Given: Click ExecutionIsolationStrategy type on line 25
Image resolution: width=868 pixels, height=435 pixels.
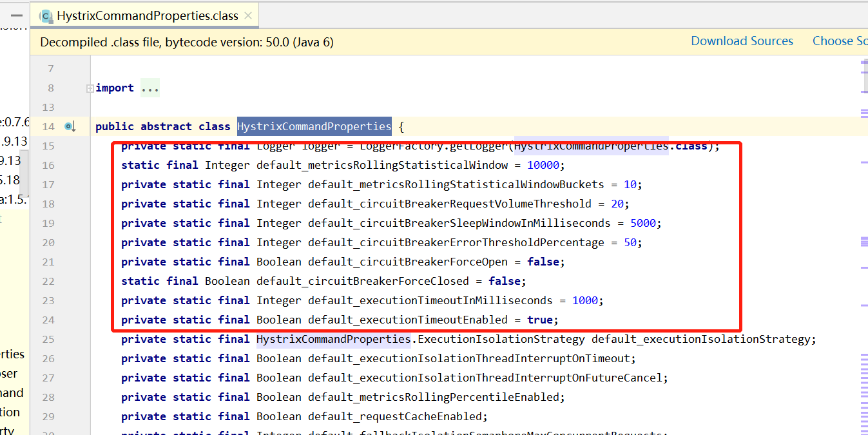Looking at the screenshot, I should click(x=501, y=339).
